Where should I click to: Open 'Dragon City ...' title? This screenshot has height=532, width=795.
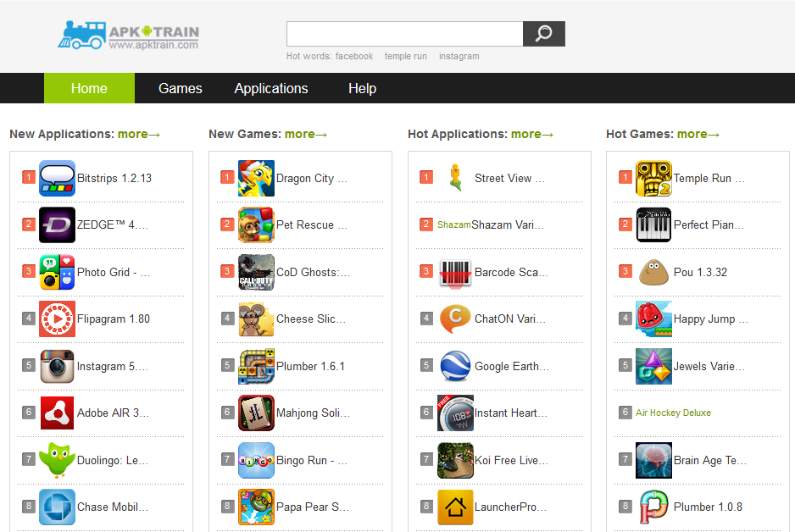(x=312, y=179)
